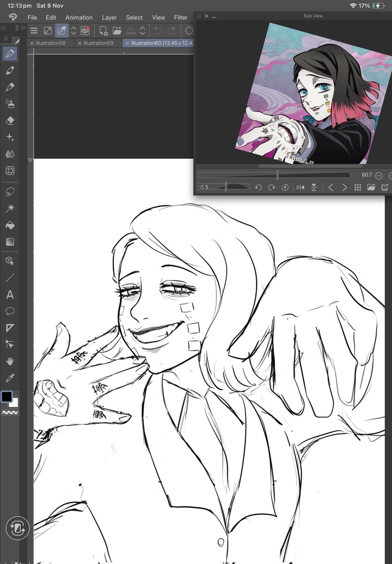Select the Fill bucket tool
This screenshot has height=564, width=392.
coord(10,225)
